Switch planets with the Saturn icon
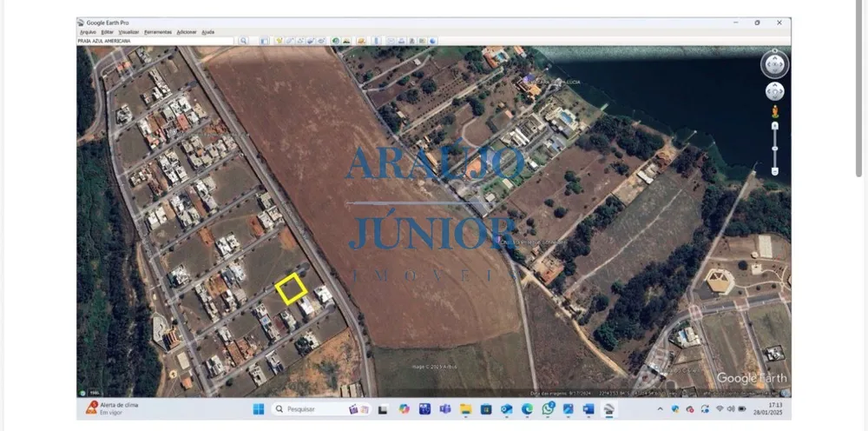Screen dimensions: 868x431 pos(361,41)
